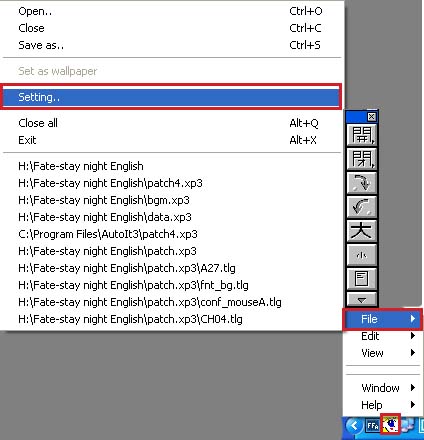Open the Edit submenu
The height and width of the screenshot is (440, 424).
click(x=383, y=336)
